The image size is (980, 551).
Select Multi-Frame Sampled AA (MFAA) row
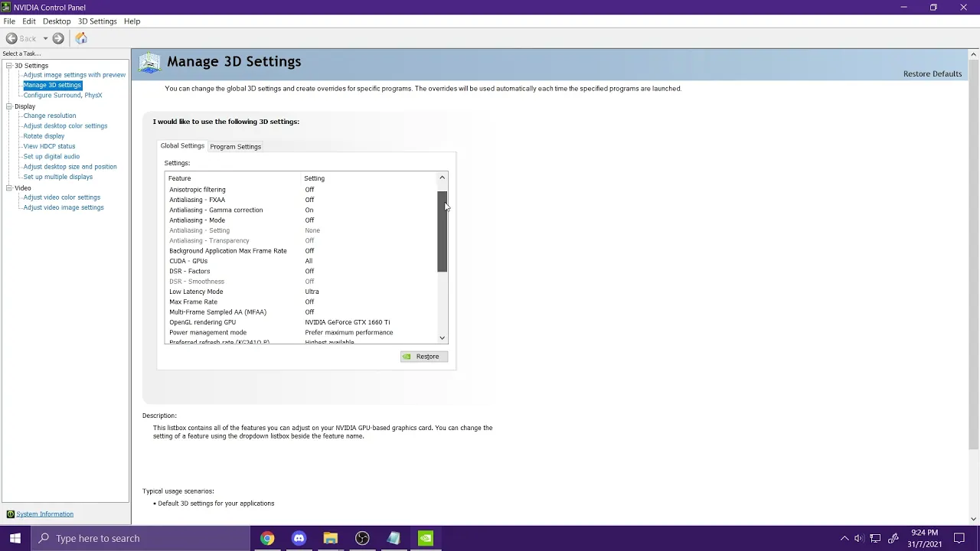pyautogui.click(x=300, y=312)
